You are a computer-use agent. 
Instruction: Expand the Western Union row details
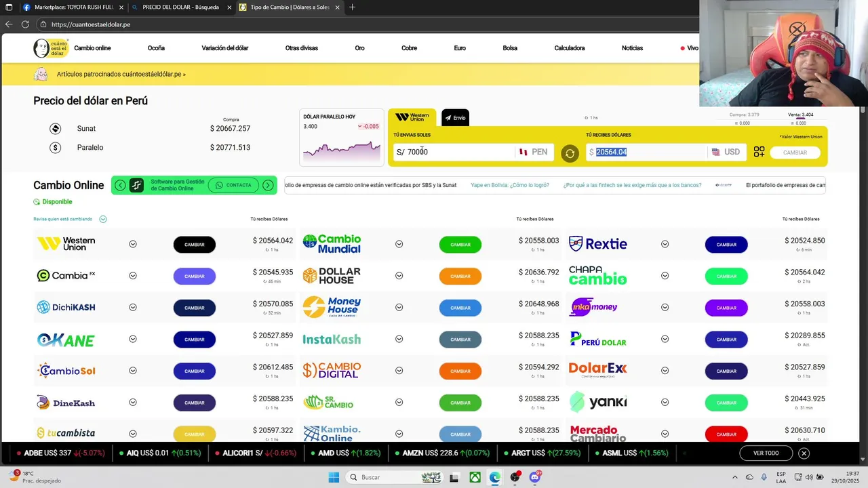[x=133, y=244]
